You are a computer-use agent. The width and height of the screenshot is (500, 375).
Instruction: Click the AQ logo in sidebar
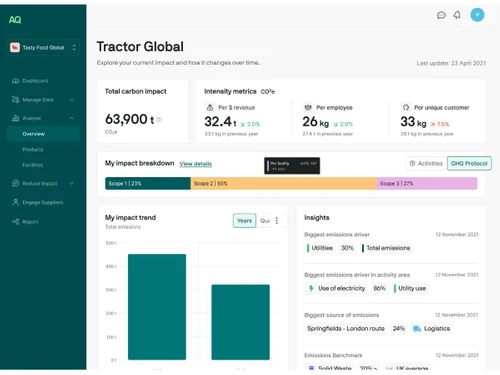[x=15, y=20]
